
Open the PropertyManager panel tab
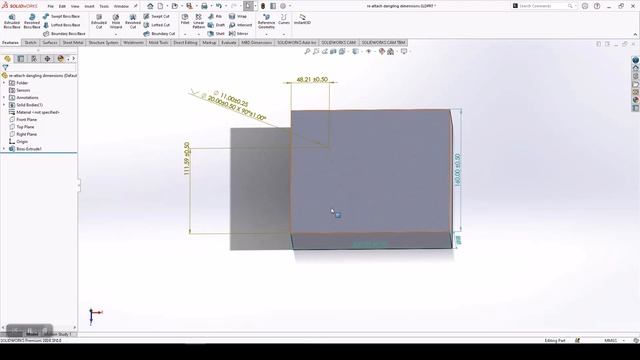[x=21, y=59]
